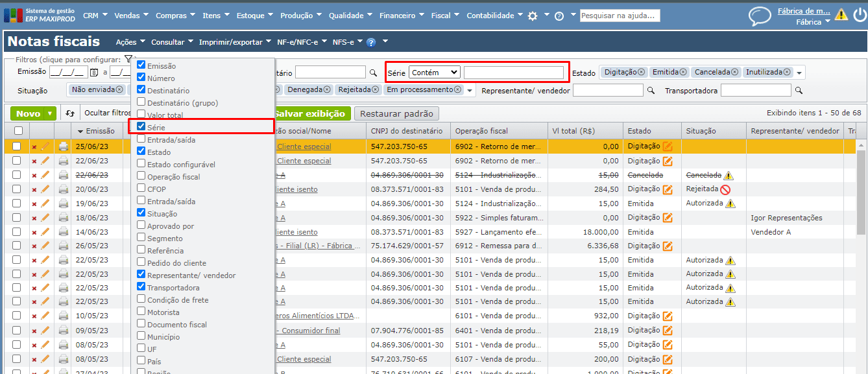Click the Restaurar padrão button

[396, 113]
